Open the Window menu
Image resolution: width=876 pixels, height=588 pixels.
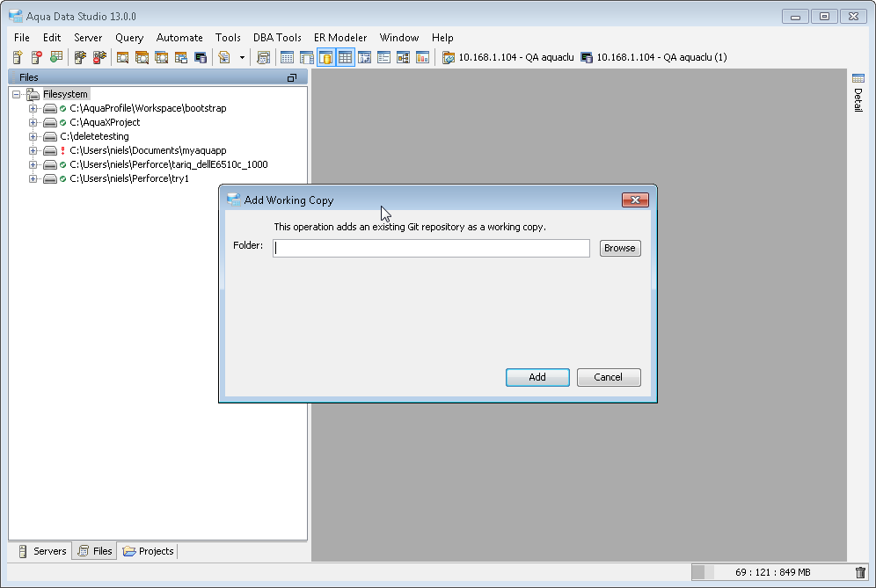pos(399,38)
